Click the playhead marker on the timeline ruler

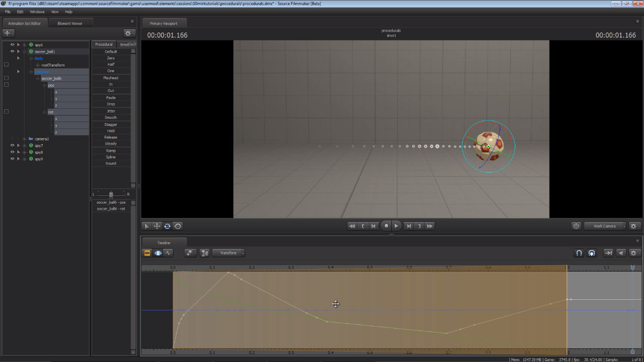pos(633,267)
